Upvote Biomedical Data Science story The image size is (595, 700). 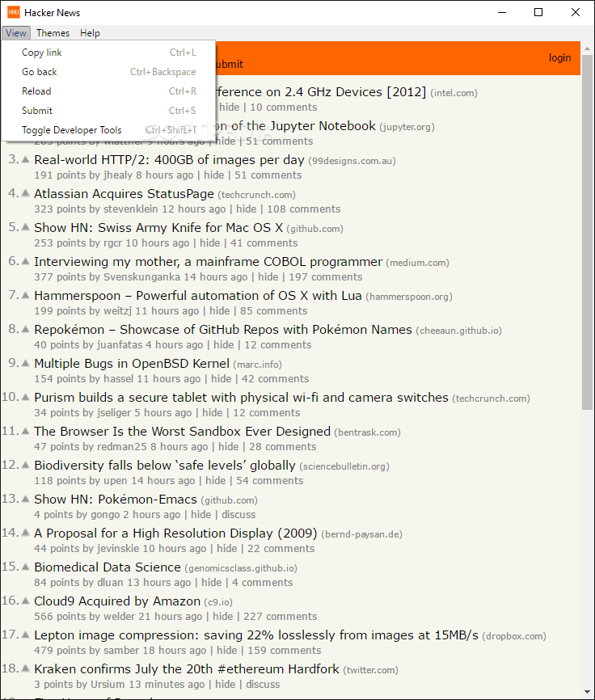26,566
